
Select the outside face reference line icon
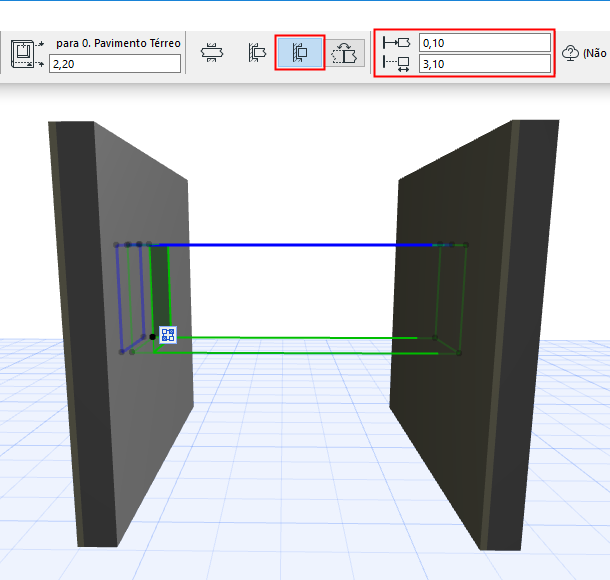tap(256, 53)
